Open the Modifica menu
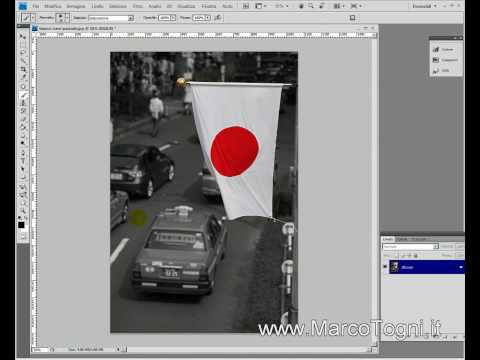Viewport: 480px width, 360px height. tap(53, 6)
